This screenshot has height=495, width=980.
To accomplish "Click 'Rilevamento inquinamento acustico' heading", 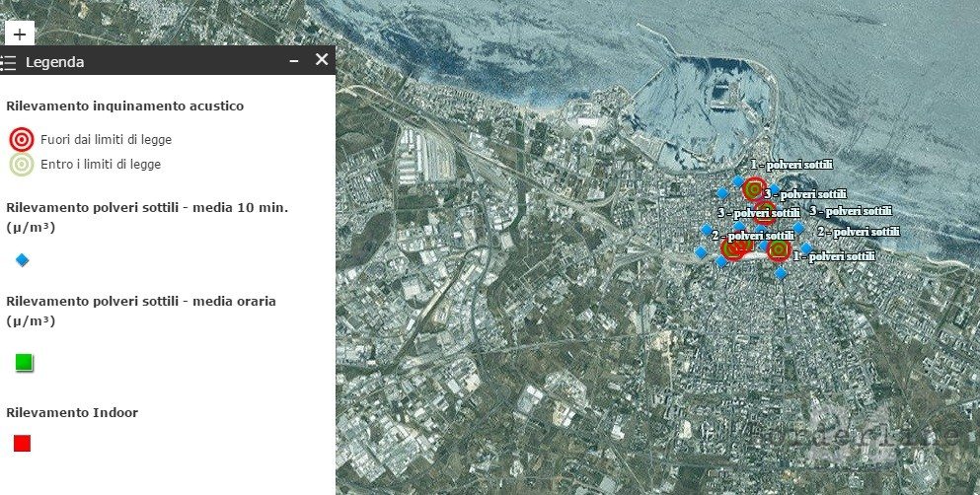I will 124,106.
